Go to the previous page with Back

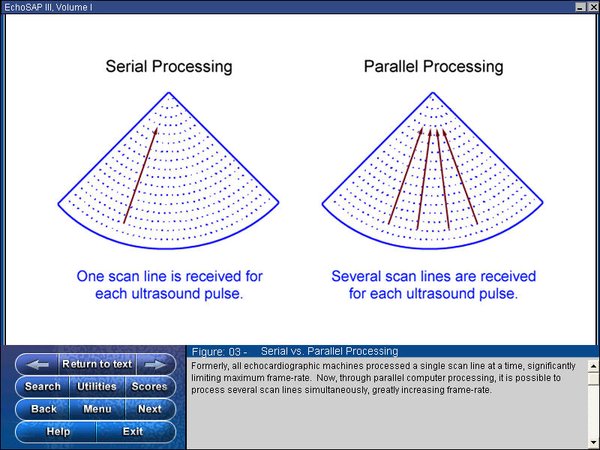point(44,409)
